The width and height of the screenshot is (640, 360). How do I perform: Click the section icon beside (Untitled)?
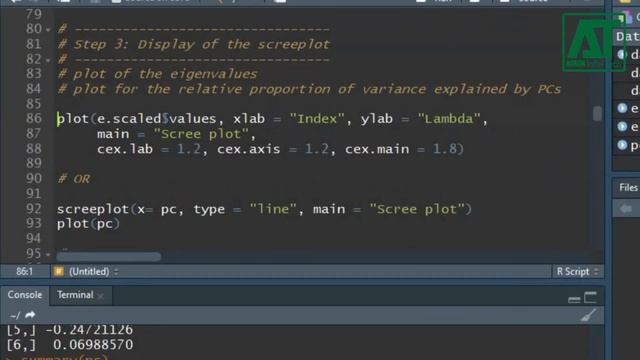(59, 271)
